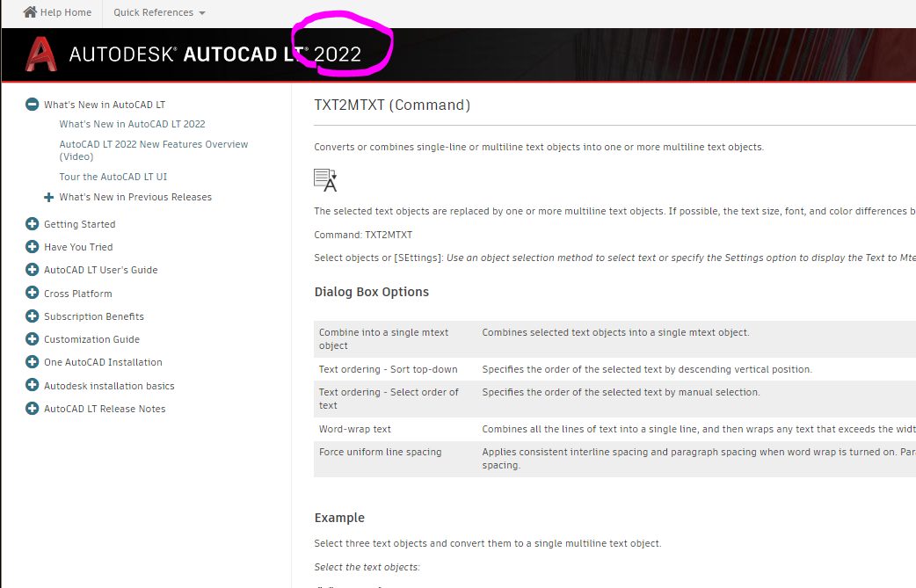Viewport: 916px width, 588px height.
Task: Expand the Customization Guide section
Action: (x=32, y=338)
